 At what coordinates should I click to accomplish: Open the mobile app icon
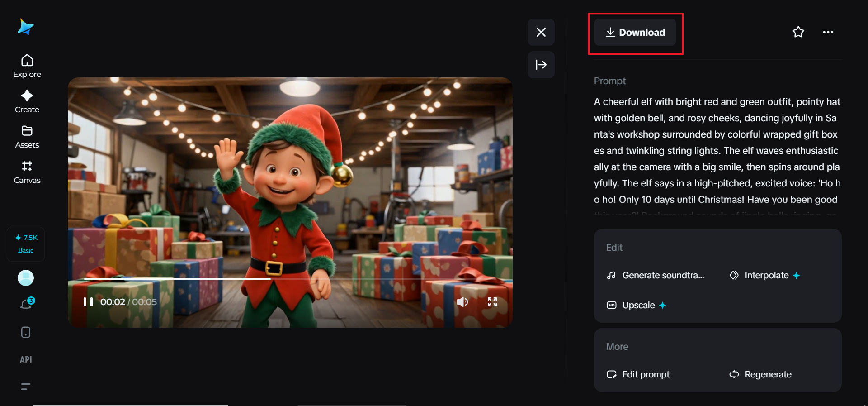click(26, 332)
